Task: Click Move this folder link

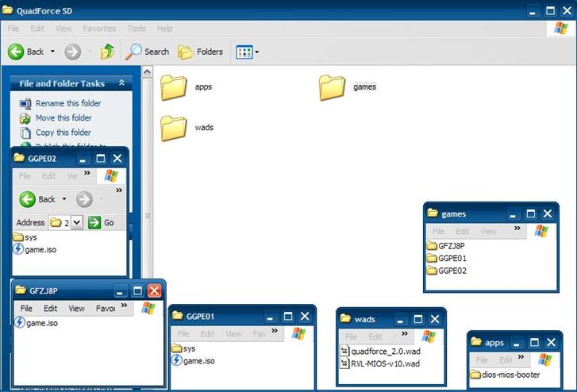Action: click(63, 117)
